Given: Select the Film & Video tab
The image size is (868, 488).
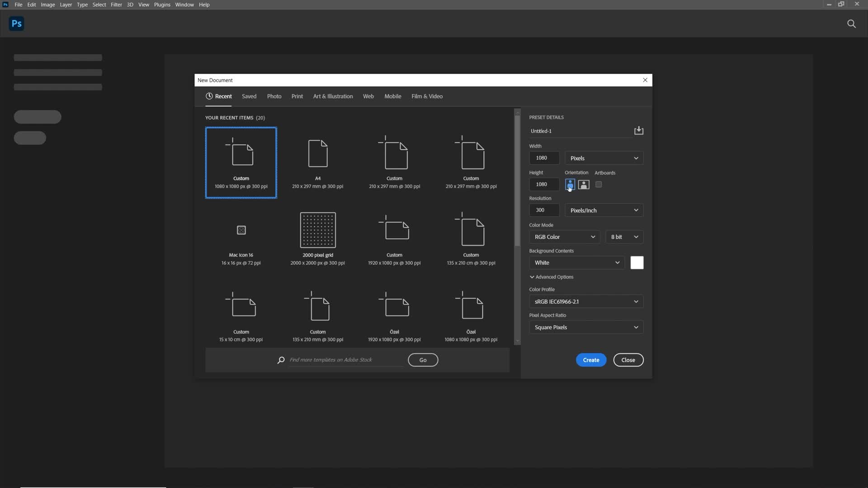Looking at the screenshot, I should click(426, 96).
